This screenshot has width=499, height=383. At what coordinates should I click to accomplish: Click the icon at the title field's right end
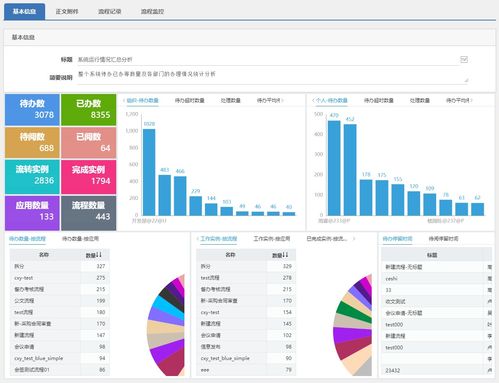464,59
